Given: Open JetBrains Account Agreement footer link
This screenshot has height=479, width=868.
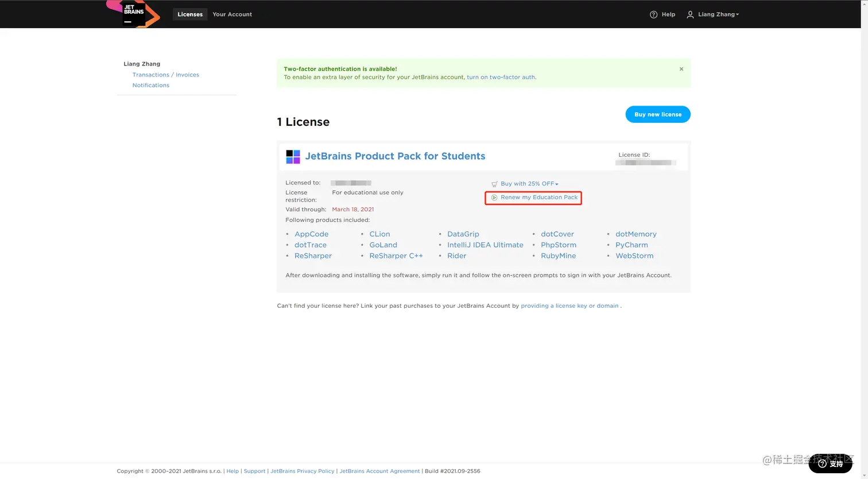Looking at the screenshot, I should [x=379, y=471].
